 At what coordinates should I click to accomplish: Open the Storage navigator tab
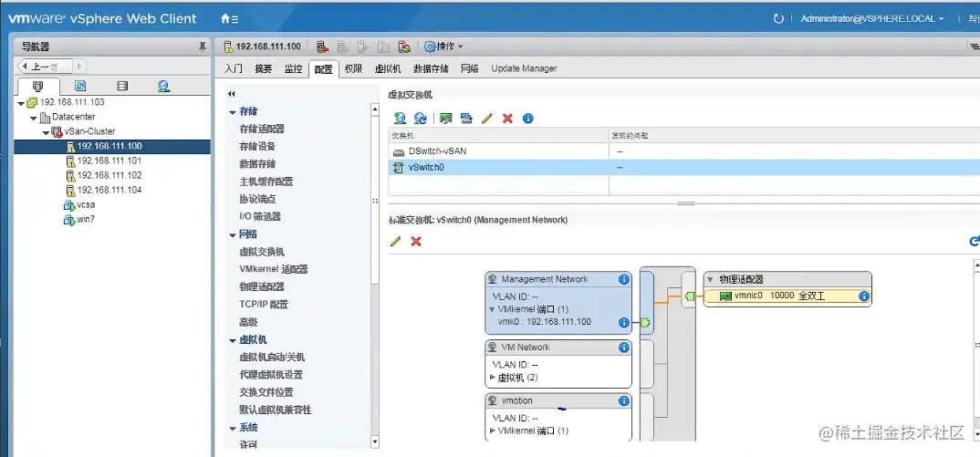click(122, 87)
